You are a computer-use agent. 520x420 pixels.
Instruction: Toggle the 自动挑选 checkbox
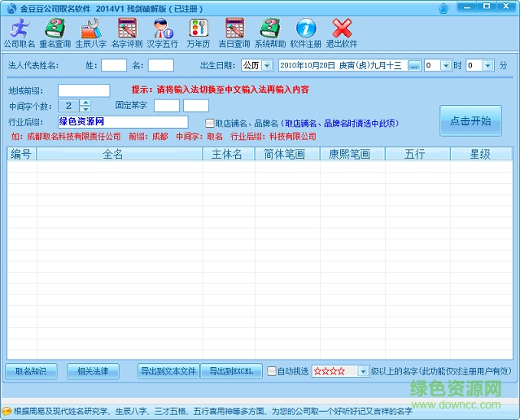pos(273,371)
